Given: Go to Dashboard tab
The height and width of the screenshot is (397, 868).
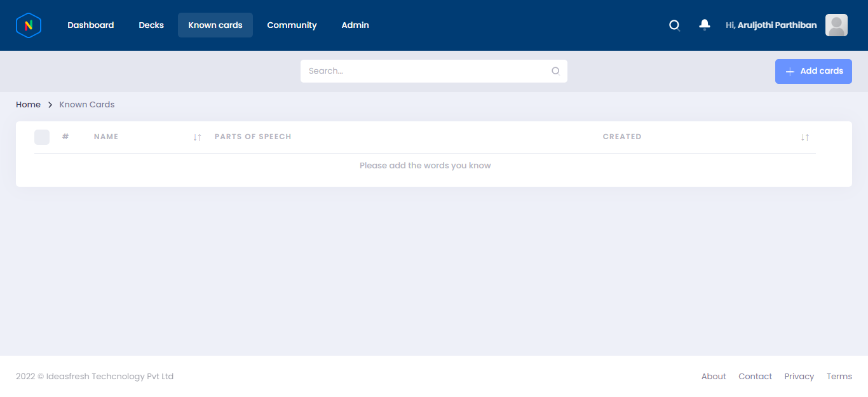Looking at the screenshot, I should (91, 25).
